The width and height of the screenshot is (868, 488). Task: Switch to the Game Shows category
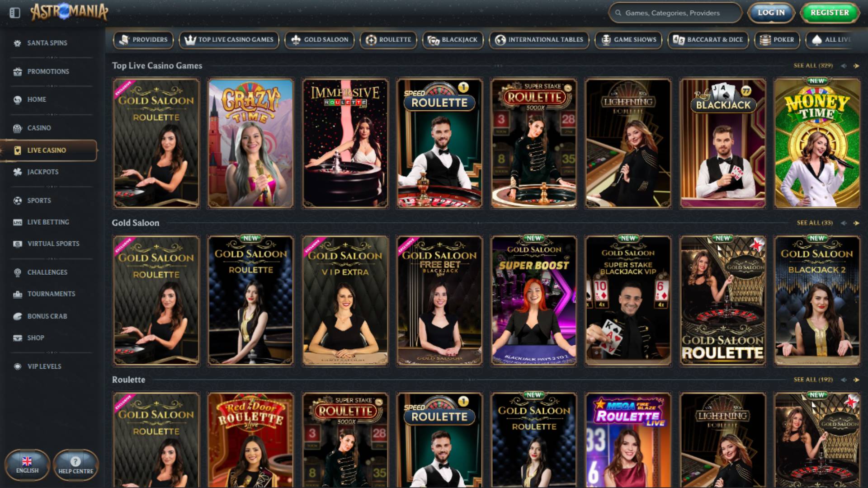point(628,40)
